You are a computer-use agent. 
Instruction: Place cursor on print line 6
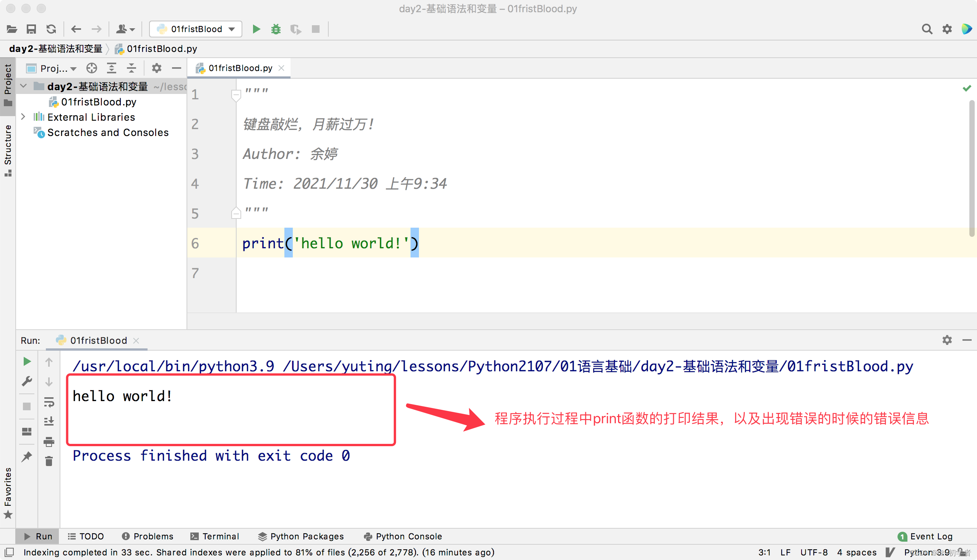tap(330, 243)
